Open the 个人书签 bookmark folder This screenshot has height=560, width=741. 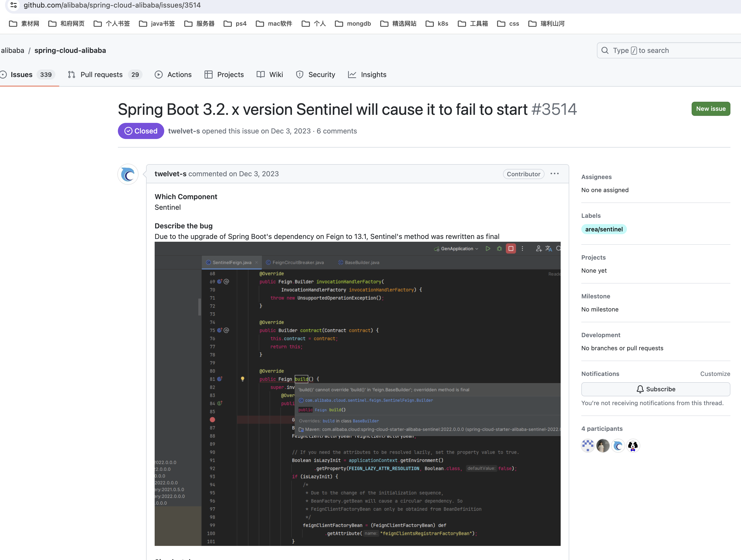pyautogui.click(x=112, y=23)
